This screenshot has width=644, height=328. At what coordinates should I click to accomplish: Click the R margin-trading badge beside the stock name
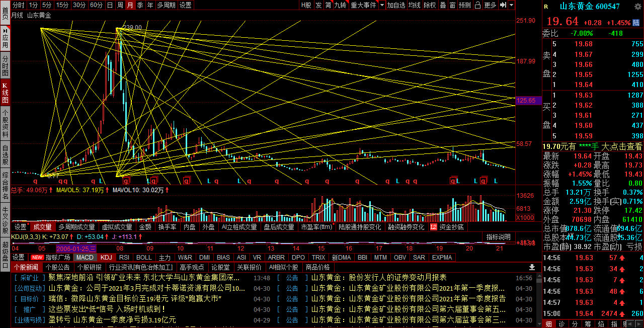(x=546, y=7)
